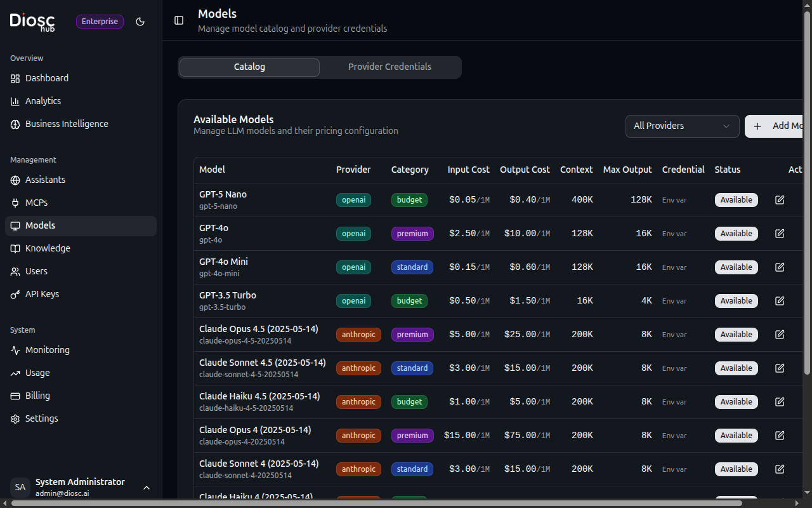Click the vertical scrollbar on the right

(x=807, y=190)
